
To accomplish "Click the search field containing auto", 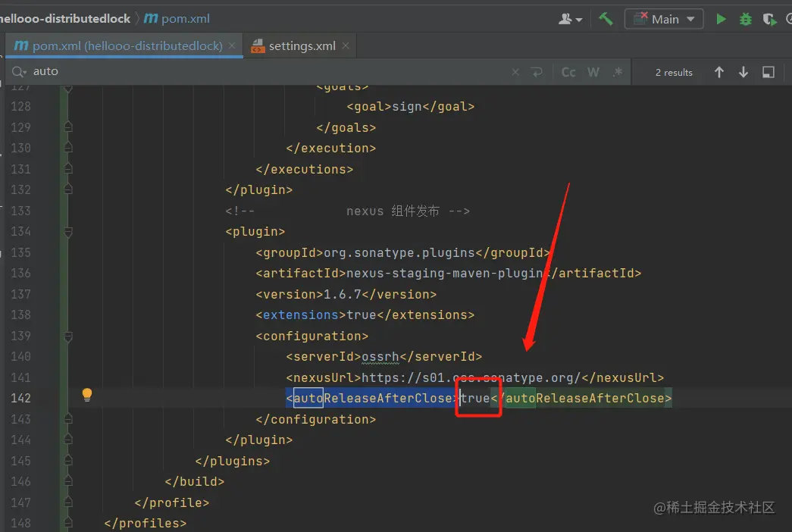I will point(268,72).
